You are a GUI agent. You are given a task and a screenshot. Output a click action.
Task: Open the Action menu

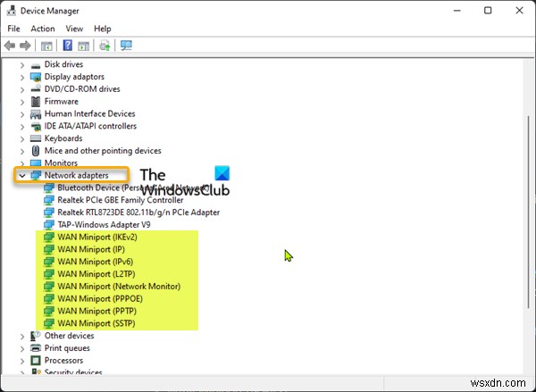[x=42, y=29]
